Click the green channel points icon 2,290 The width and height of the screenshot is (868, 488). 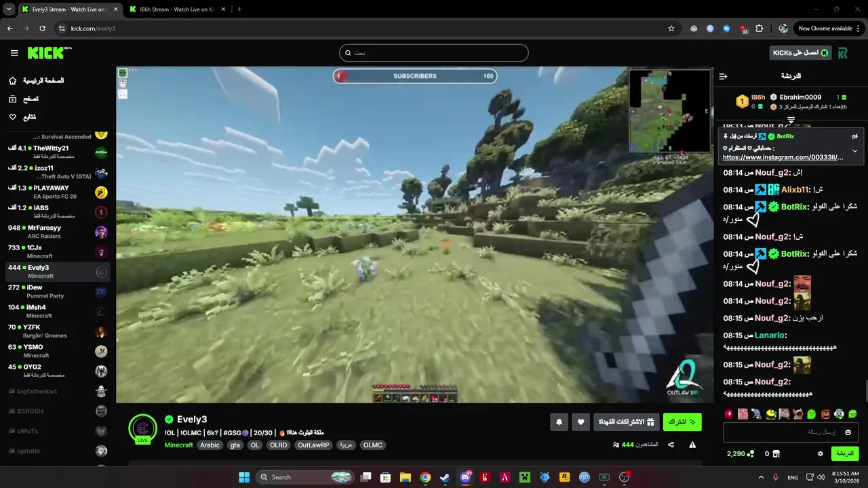750,453
